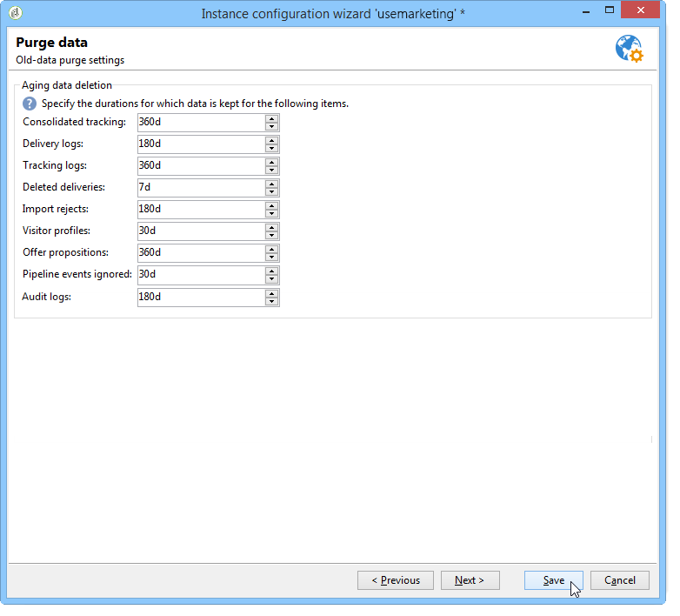The width and height of the screenshot is (680, 616).
Task: Click the 'Import rejects:' label
Action: [56, 209]
